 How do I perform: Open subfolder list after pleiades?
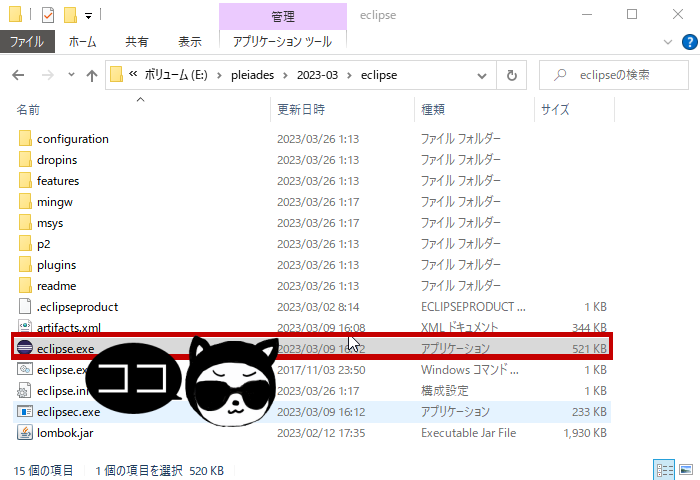(285, 75)
